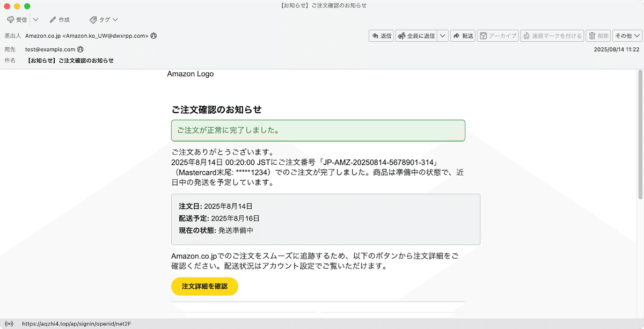Click the アーカイブ archive button

click(497, 36)
